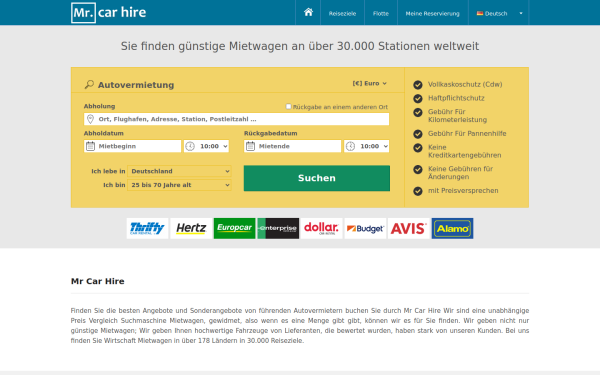This screenshot has height=375, width=600.
Task: Click the Budget logo
Action: point(365,228)
